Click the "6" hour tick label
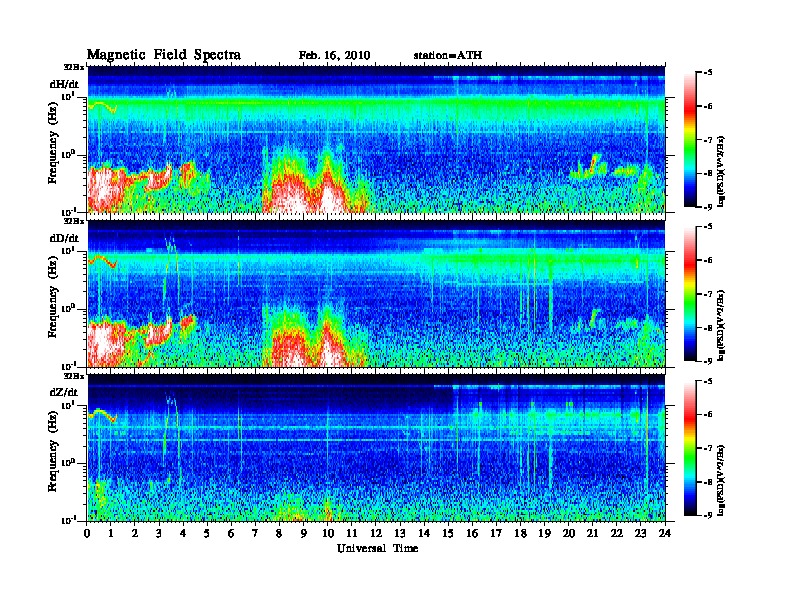792x612 pixels. coord(231,534)
